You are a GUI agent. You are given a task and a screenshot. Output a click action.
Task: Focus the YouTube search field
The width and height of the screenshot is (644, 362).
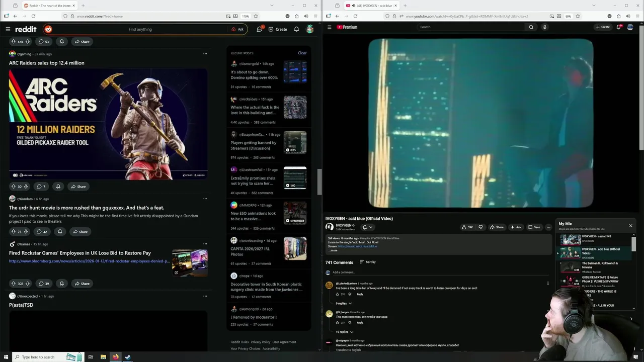tap(472, 27)
